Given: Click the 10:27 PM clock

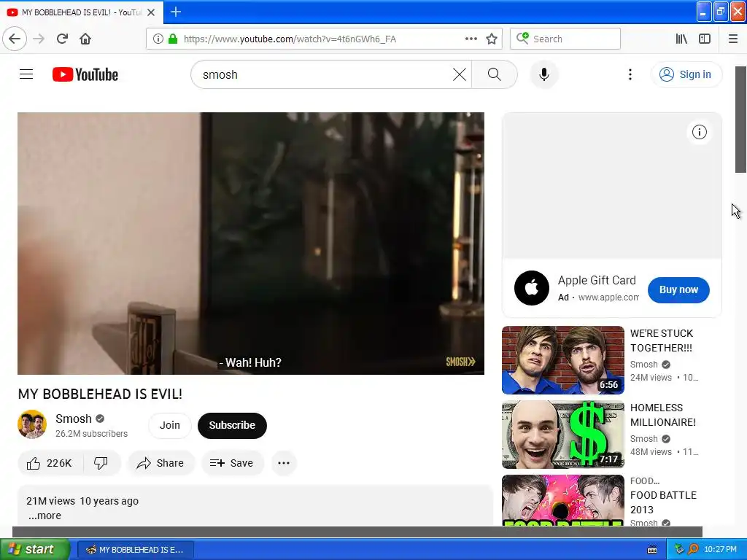Looking at the screenshot, I should 720,550.
